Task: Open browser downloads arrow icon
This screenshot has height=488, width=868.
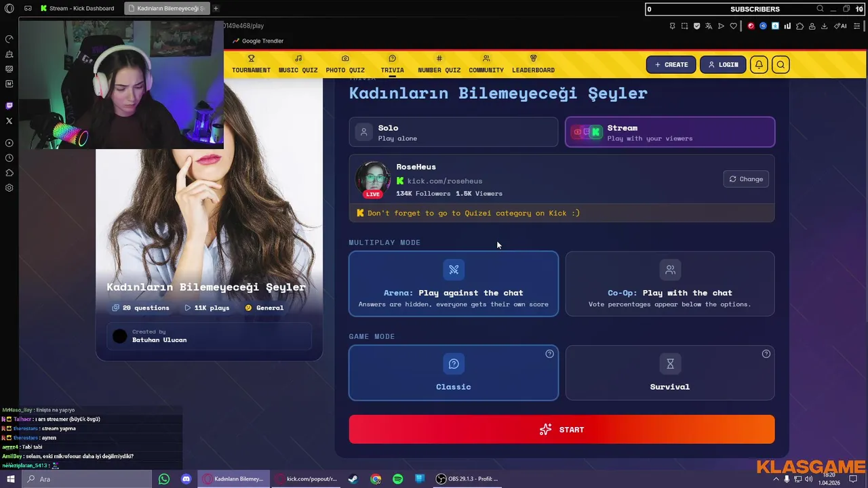Action: tap(824, 26)
